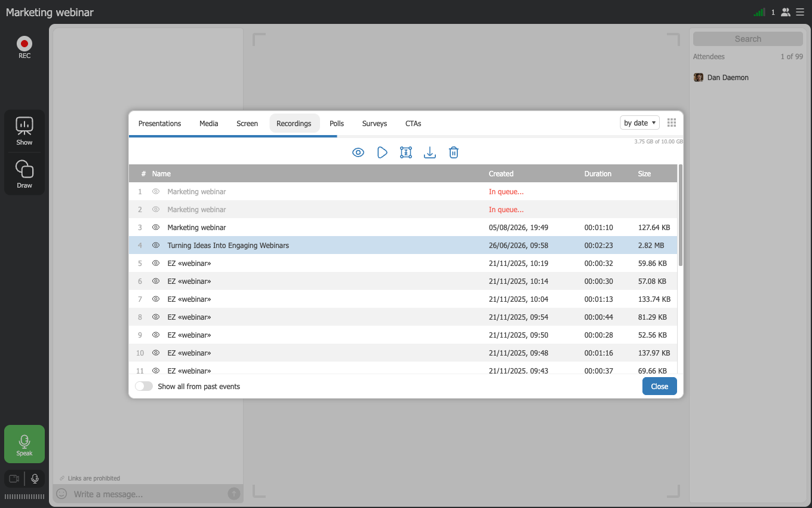Toggle eye icon on row 3

(x=156, y=227)
